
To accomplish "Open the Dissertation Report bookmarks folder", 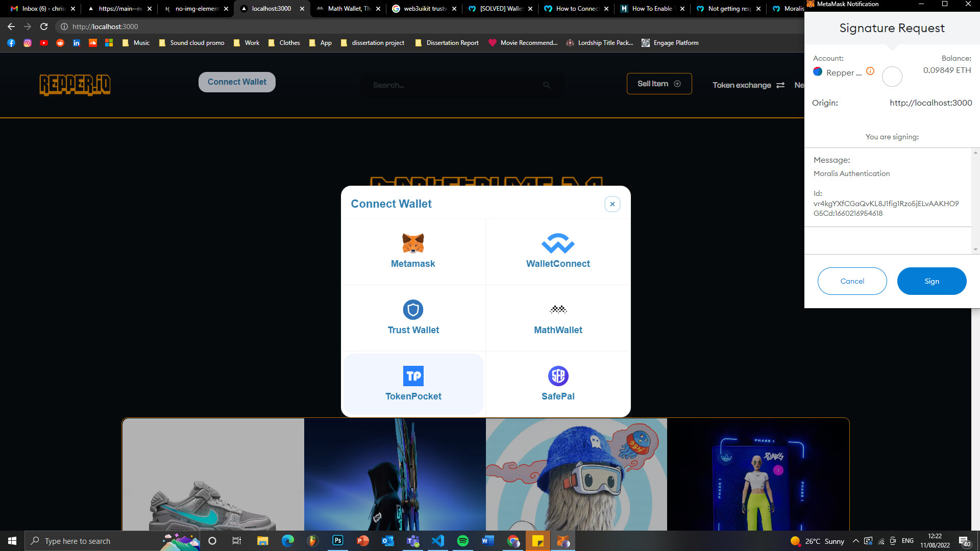I will pyautogui.click(x=447, y=43).
